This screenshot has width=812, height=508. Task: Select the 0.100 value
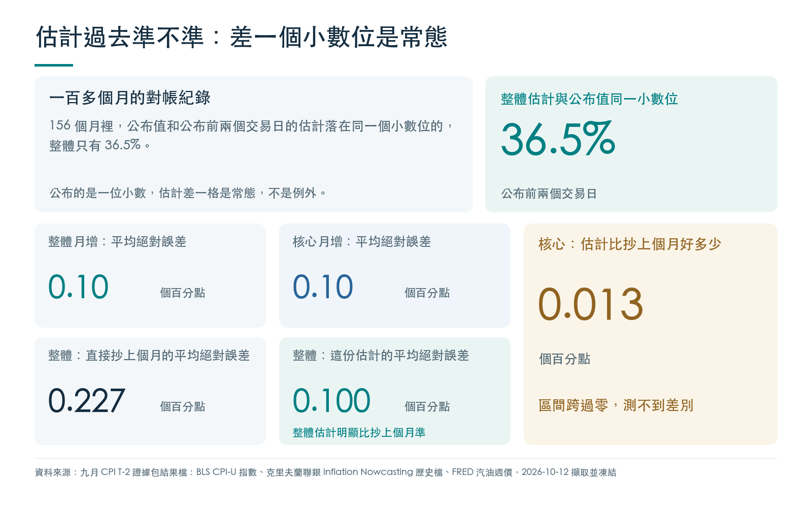(x=332, y=401)
